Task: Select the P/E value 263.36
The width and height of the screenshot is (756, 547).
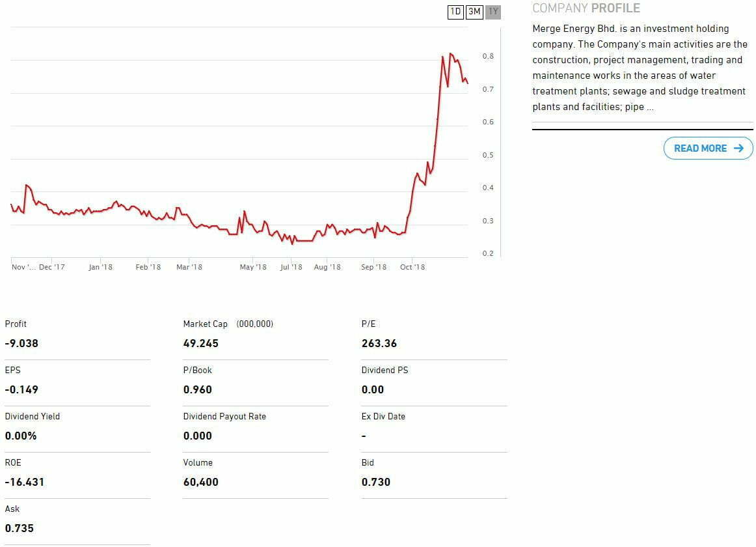Action: click(379, 343)
